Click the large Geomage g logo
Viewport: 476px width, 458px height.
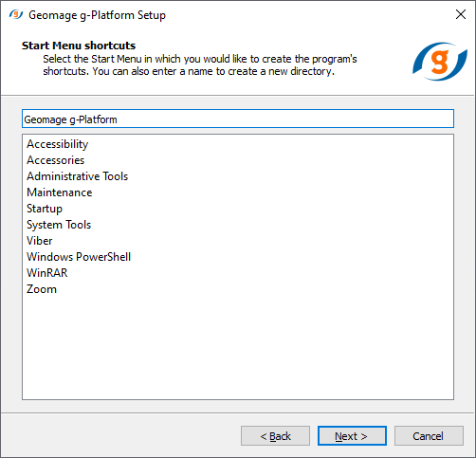pyautogui.click(x=440, y=62)
